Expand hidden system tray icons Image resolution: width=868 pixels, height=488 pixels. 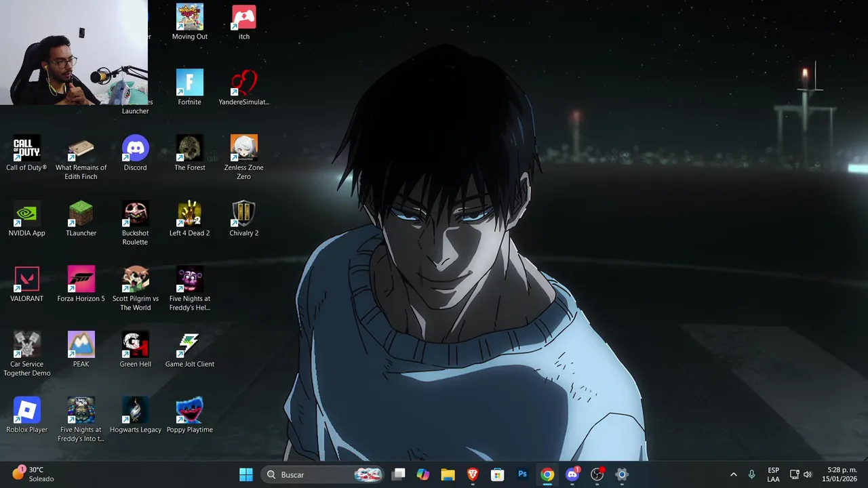click(x=733, y=474)
